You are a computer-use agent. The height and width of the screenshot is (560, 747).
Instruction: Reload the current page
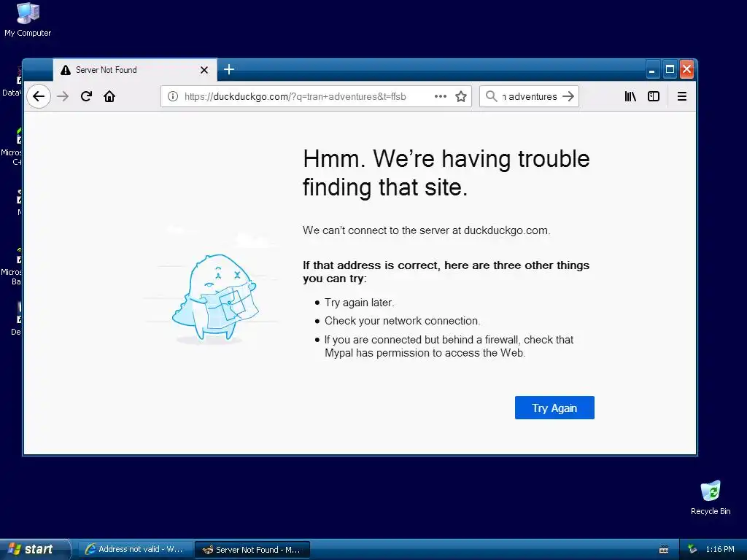click(x=86, y=96)
